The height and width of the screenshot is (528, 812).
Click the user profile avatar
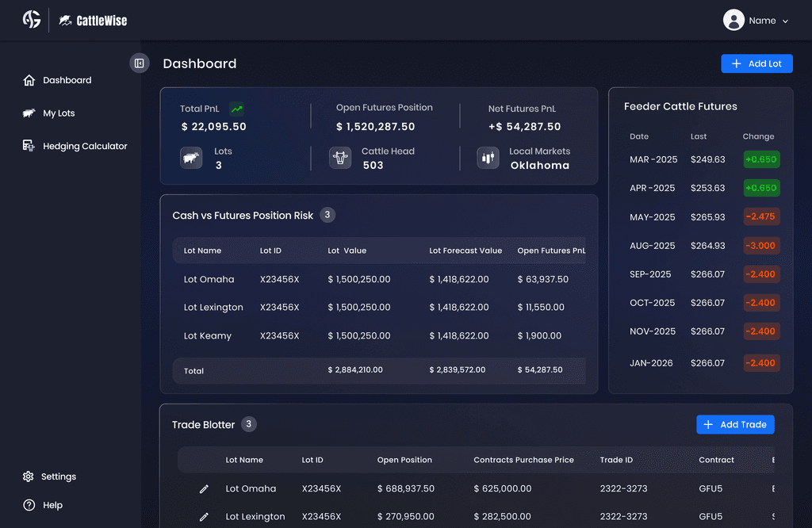(x=733, y=20)
